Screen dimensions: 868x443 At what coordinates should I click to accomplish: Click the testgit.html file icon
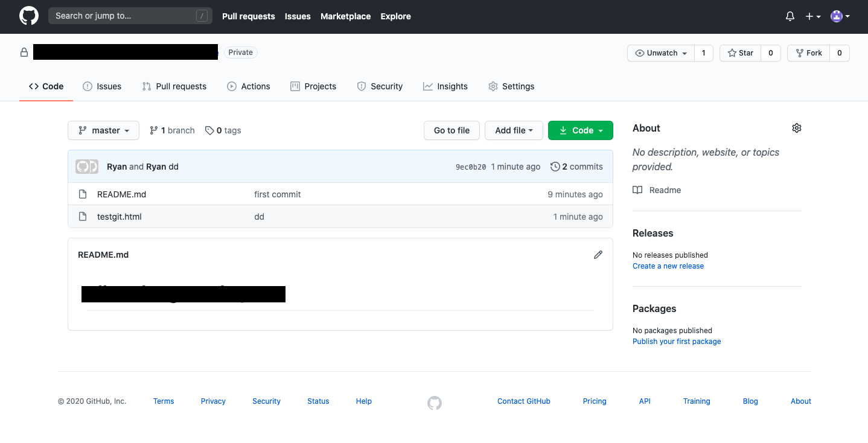pyautogui.click(x=83, y=217)
